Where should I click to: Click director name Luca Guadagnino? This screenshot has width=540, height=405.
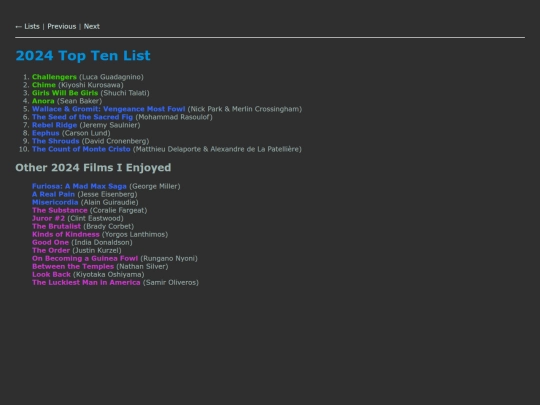point(111,77)
